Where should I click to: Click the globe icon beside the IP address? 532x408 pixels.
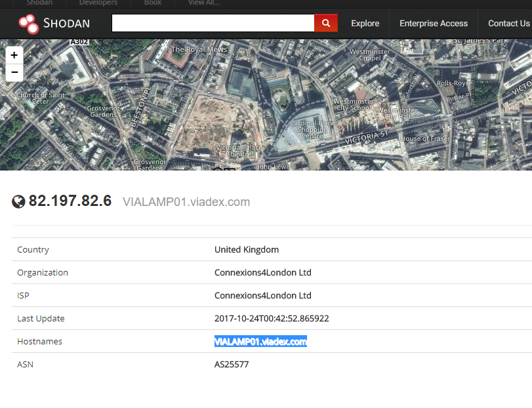[18, 201]
